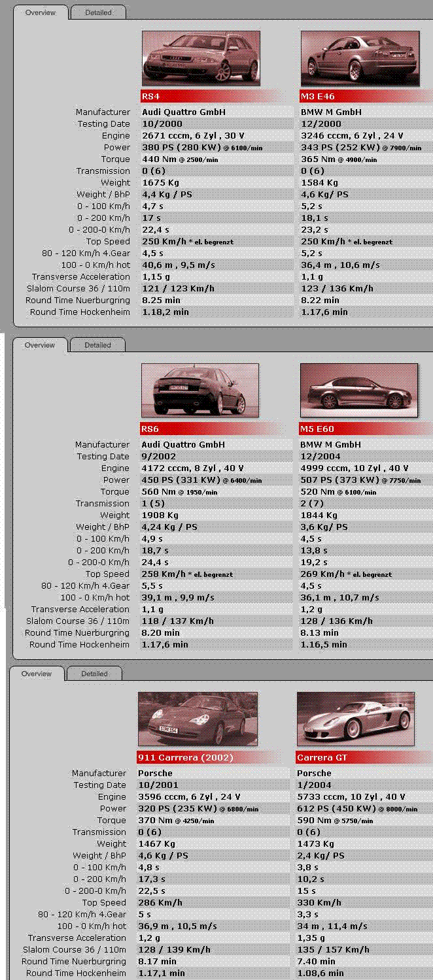Click slalom value 121 / 123 Km/h
The width and height of the screenshot is (433, 980).
[x=178, y=289]
